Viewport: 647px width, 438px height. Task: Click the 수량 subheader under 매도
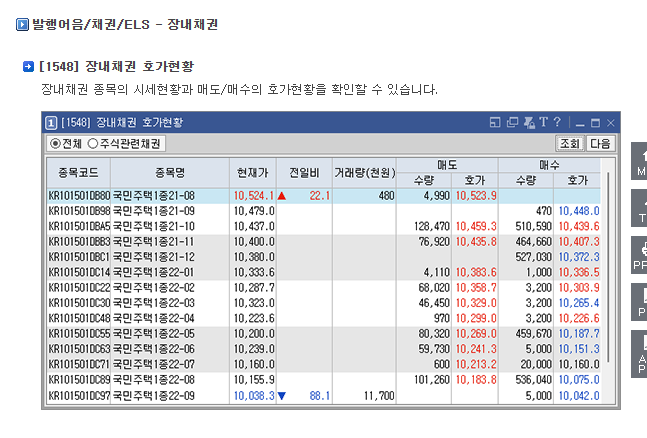(x=424, y=180)
